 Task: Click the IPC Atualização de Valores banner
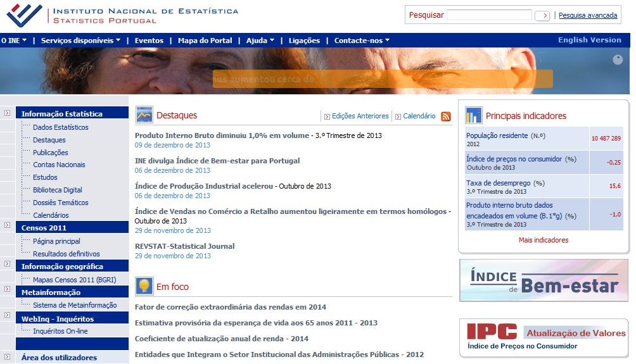coord(544,337)
